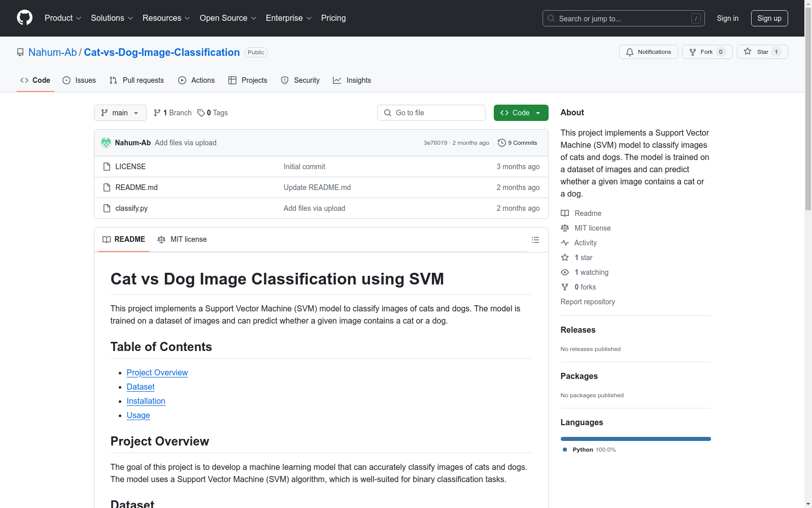This screenshot has height=508, width=812.
Task: Click the Nahum-Ab avatar in commit row
Action: [106, 143]
